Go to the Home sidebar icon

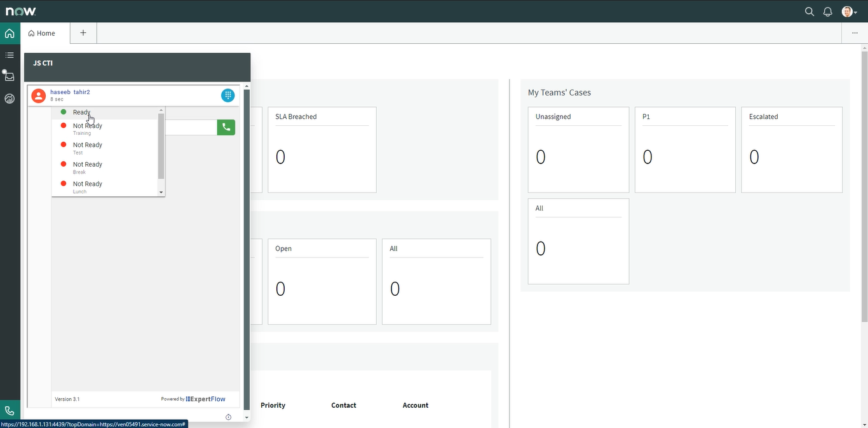(10, 33)
